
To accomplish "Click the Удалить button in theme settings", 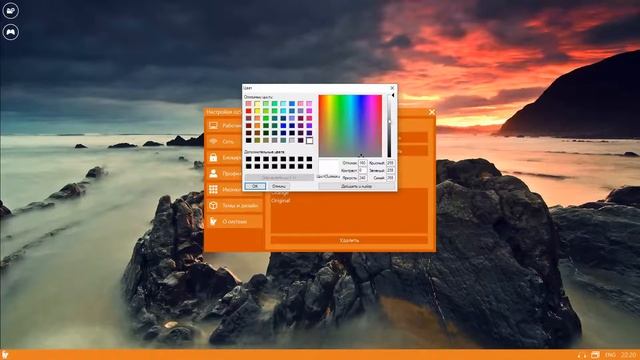I will [x=349, y=240].
